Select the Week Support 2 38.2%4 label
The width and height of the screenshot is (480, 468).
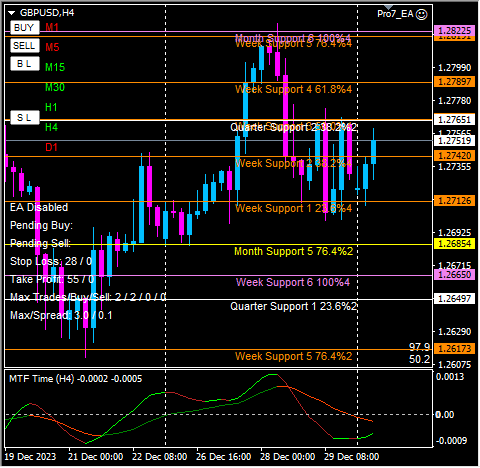coord(293,163)
